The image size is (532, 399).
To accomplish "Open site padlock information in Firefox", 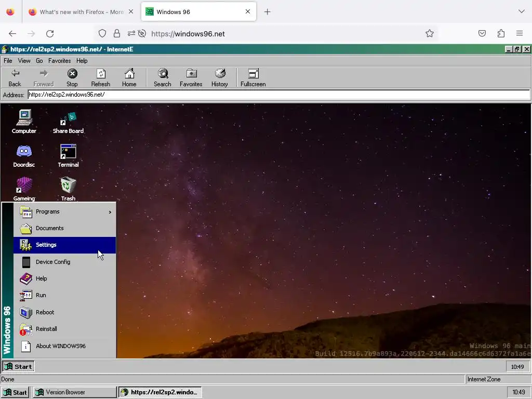I will tap(117, 33).
